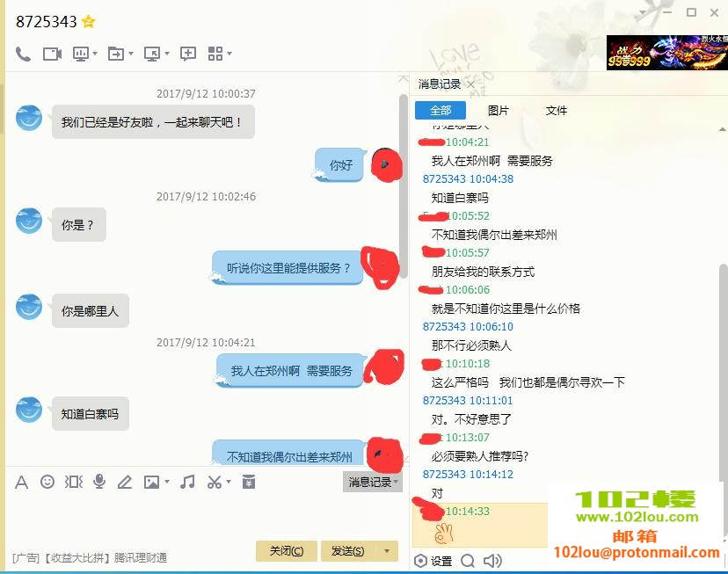Start a voice call
This screenshot has width=728, height=574.
(x=22, y=54)
